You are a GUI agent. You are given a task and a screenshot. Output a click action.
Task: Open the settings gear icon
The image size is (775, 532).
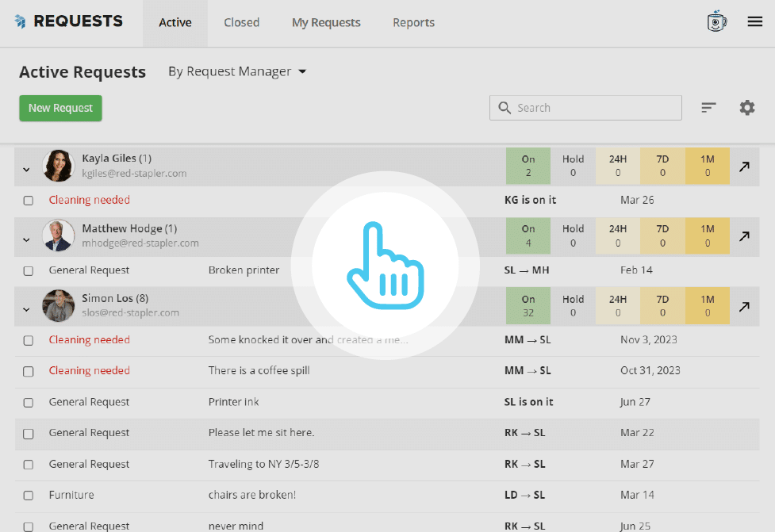(747, 108)
